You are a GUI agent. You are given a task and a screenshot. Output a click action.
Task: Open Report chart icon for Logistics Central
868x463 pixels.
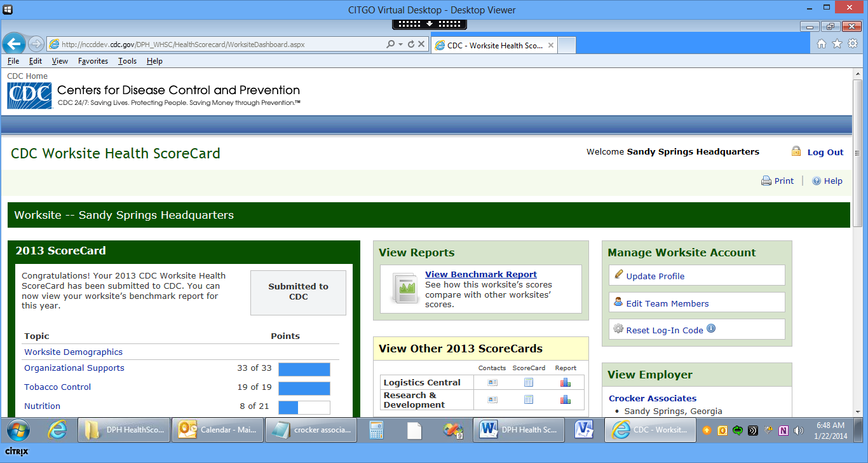coord(566,382)
